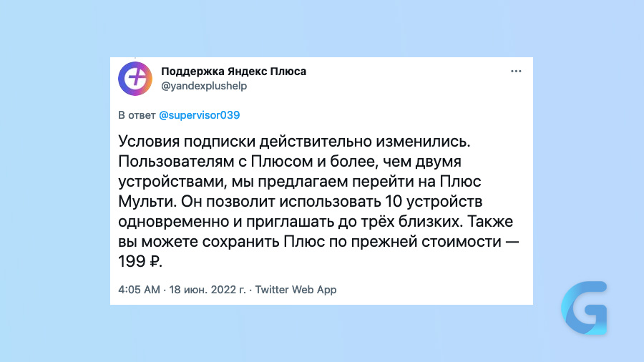Click the word "Также" in the tweet
Viewport: 644px width, 362px height.
click(x=490, y=222)
